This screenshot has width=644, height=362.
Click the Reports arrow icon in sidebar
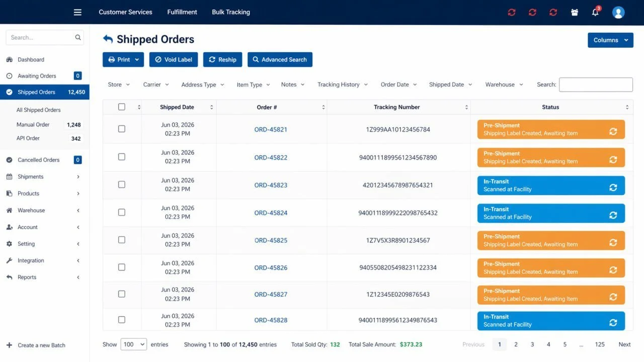(9, 277)
